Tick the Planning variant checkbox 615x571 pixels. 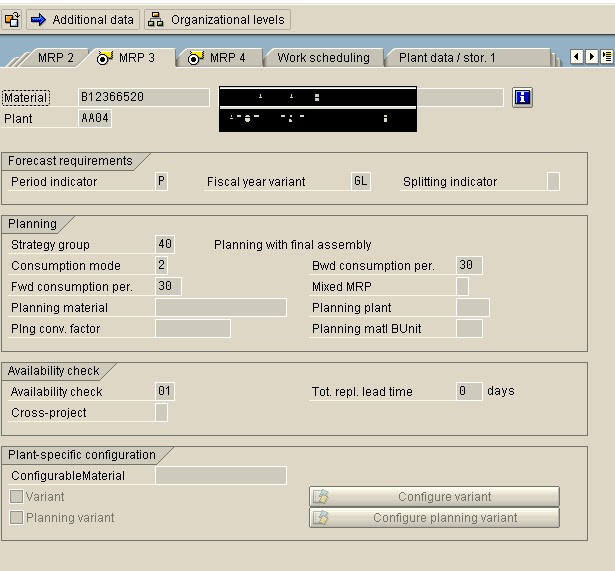point(16,518)
